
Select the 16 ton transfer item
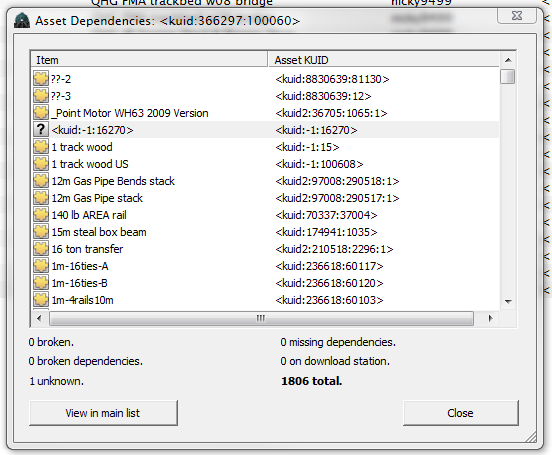tap(87, 249)
